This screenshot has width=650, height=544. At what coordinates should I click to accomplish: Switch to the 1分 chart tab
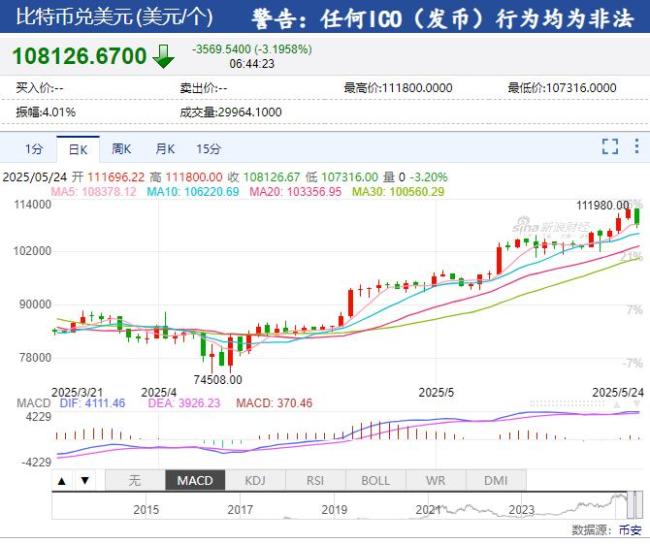click(x=34, y=148)
